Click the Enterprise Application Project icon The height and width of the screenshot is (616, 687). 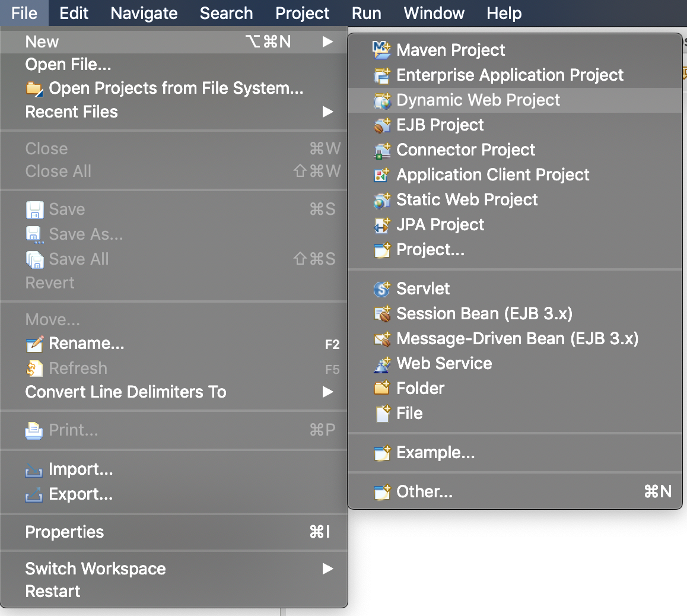pyautogui.click(x=381, y=75)
